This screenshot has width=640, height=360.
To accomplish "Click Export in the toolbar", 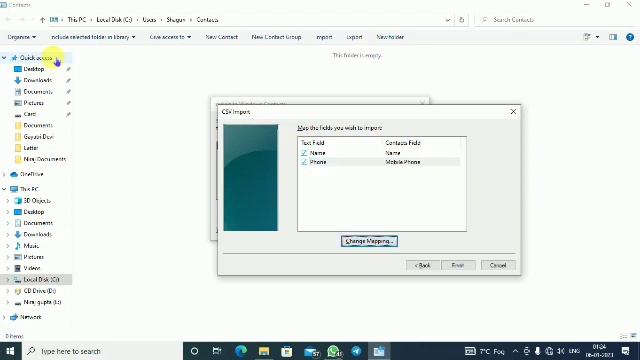I will point(354,37).
